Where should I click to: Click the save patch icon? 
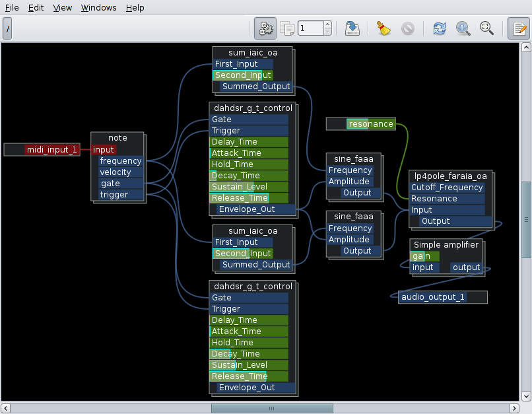pos(352,28)
